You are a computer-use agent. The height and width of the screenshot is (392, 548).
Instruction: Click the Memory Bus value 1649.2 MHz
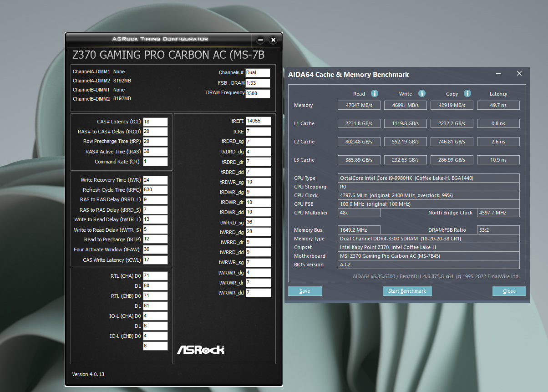tap(359, 230)
